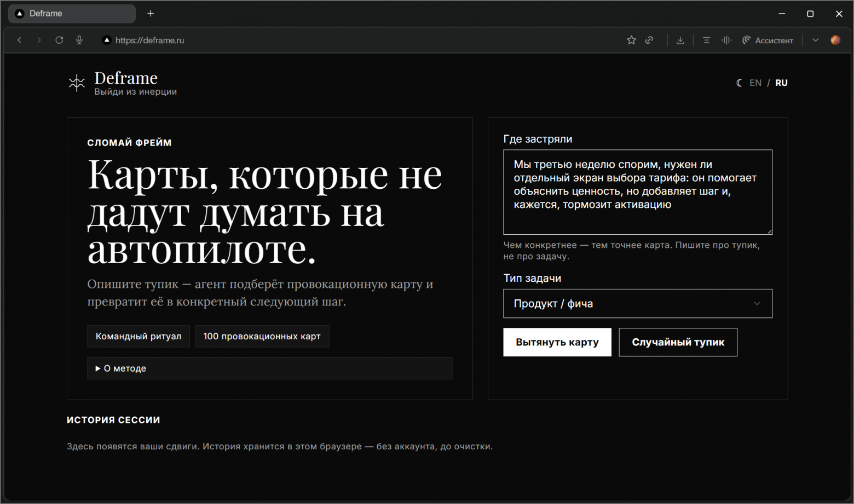
Task: Click the site identity icon before the URL
Action: click(107, 40)
